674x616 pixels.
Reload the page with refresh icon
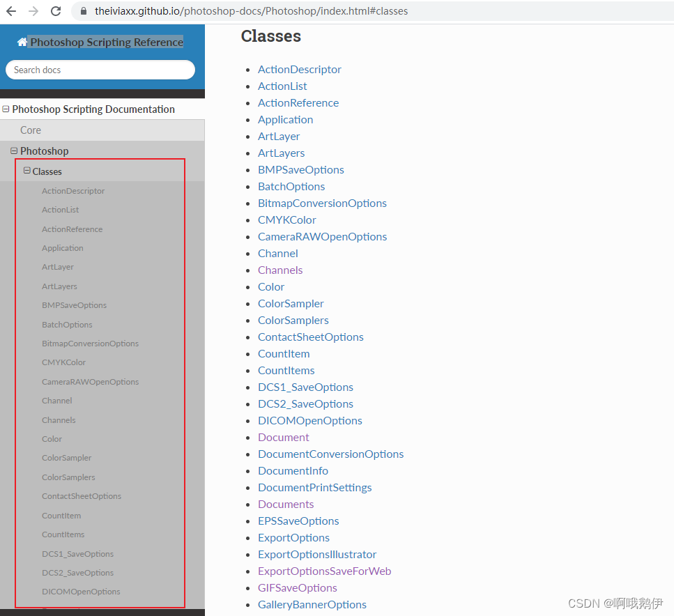56,11
